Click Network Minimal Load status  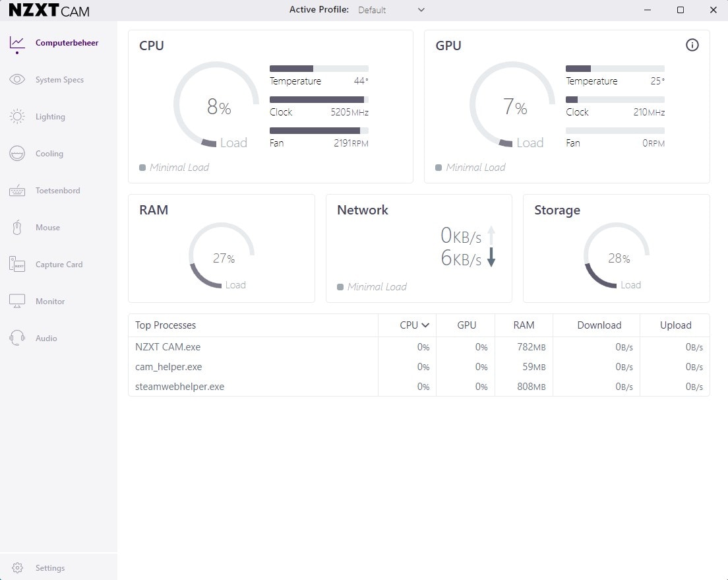(372, 287)
